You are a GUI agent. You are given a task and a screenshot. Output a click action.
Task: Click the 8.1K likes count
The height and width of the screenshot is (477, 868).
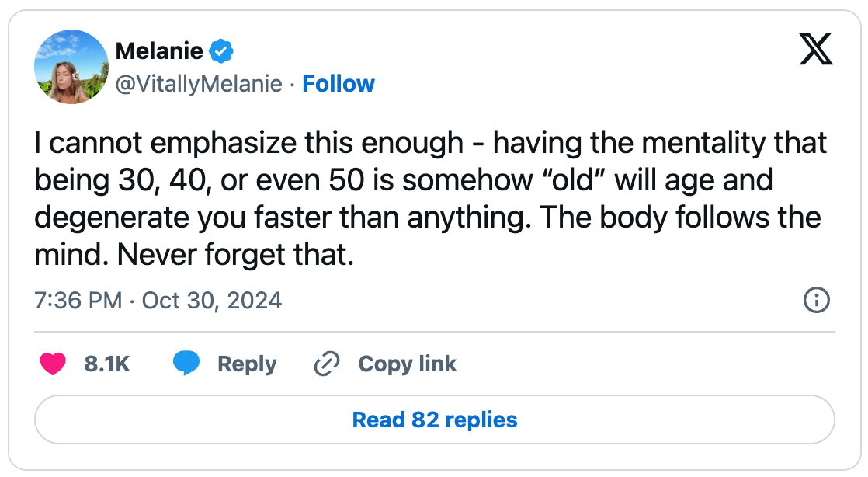click(x=106, y=364)
